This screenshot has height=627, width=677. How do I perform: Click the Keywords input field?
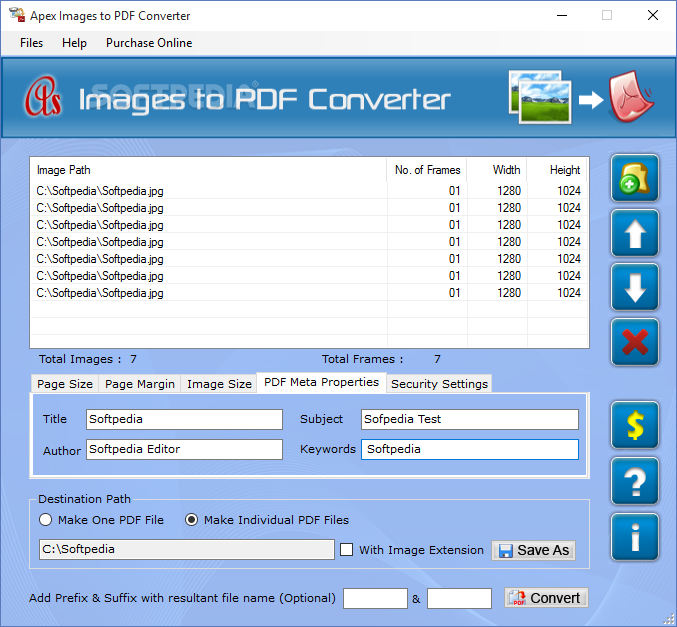[470, 450]
